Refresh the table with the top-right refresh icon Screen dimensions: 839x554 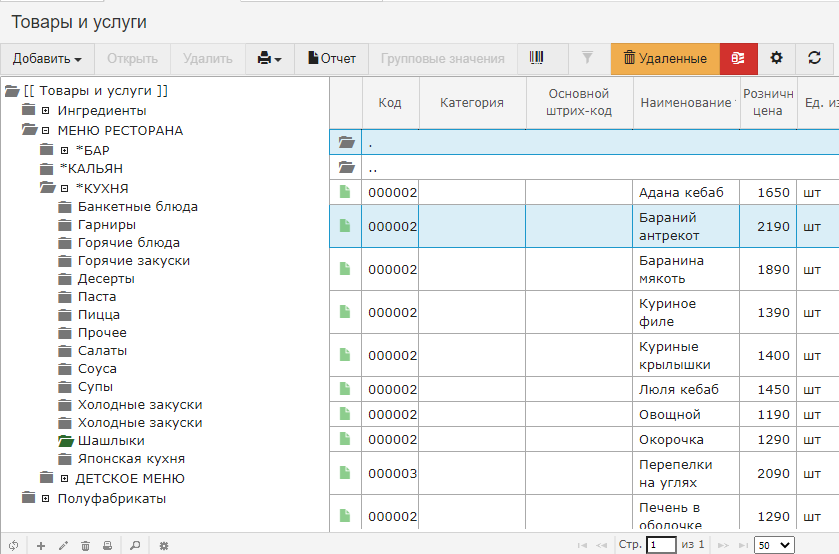(815, 59)
